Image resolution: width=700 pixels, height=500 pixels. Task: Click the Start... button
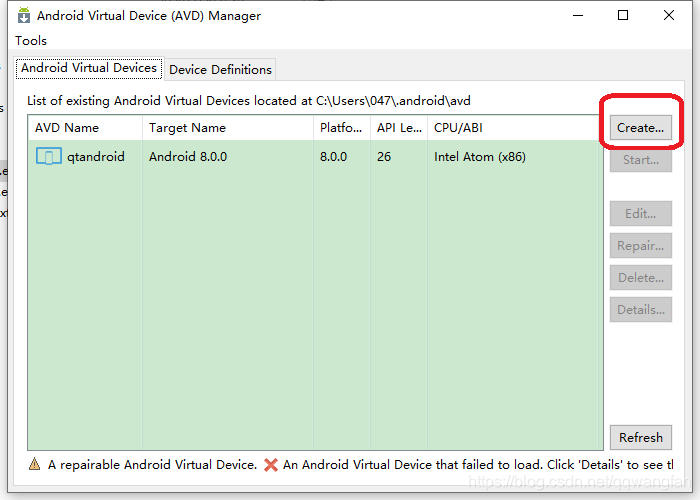coord(641,160)
